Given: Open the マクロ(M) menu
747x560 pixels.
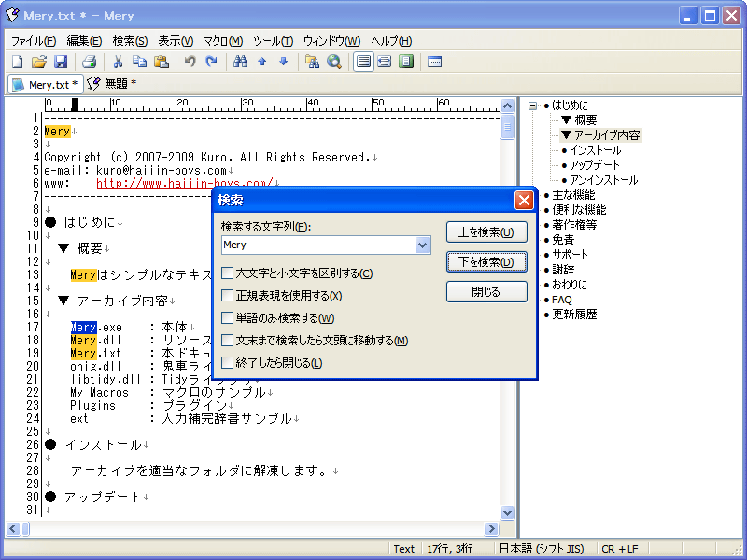Looking at the screenshot, I should (223, 41).
